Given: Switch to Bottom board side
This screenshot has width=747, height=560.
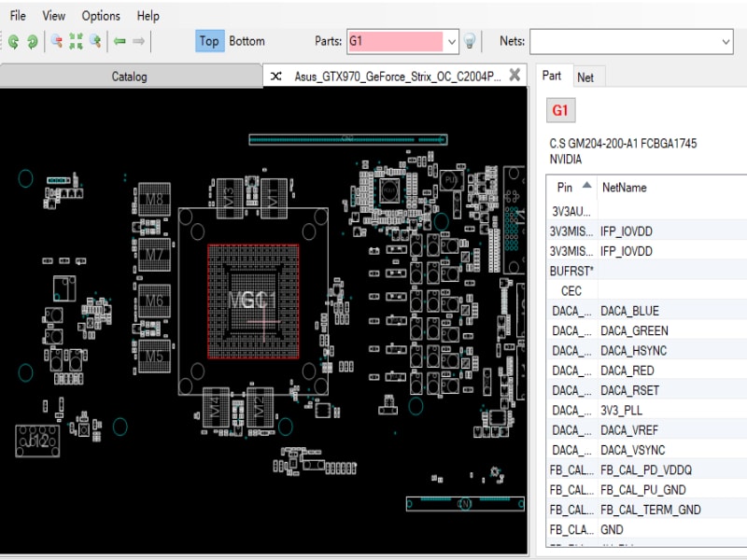Looking at the screenshot, I should 247,41.
